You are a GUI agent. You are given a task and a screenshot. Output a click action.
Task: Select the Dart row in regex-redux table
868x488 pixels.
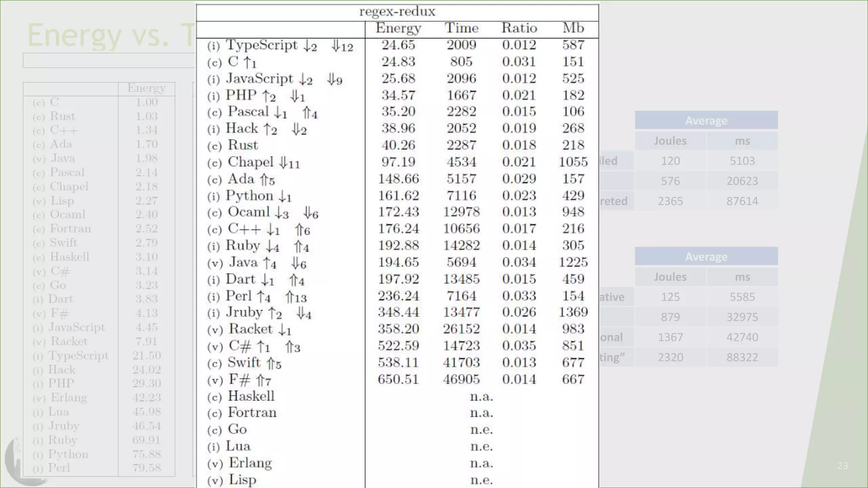[397, 280]
